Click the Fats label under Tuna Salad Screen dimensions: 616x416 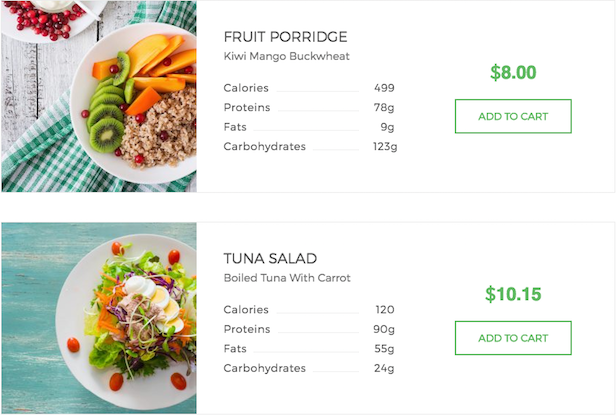tap(235, 349)
